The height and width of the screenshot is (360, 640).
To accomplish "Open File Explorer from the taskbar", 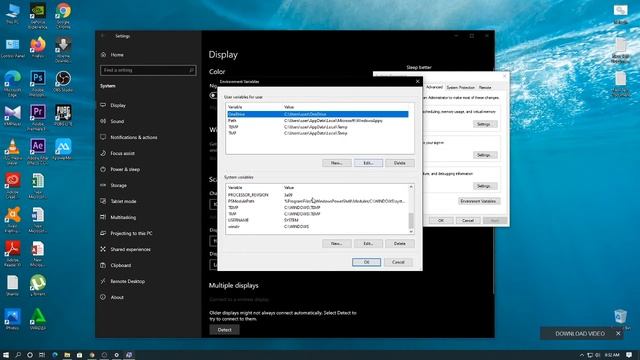I will point(67,355).
